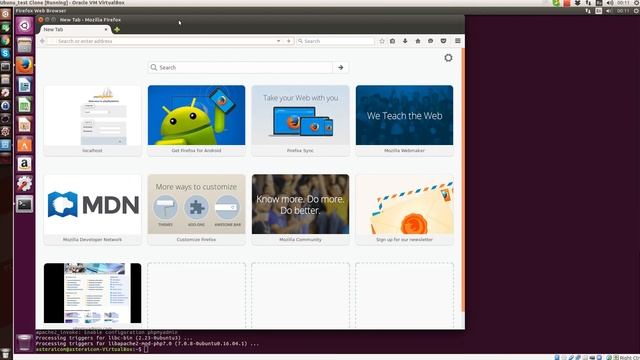Open the Firefox hamburger menu
The height and width of the screenshot is (360, 640).
(458, 41)
